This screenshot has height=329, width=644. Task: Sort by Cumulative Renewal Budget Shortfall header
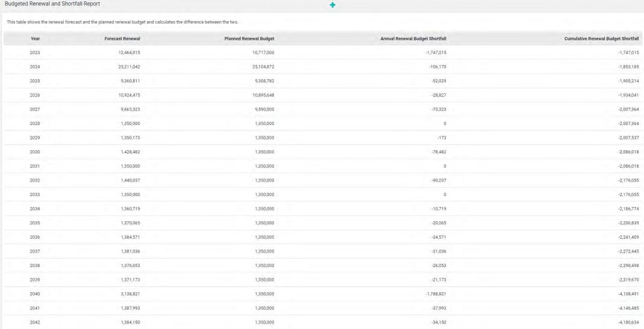[x=602, y=38]
